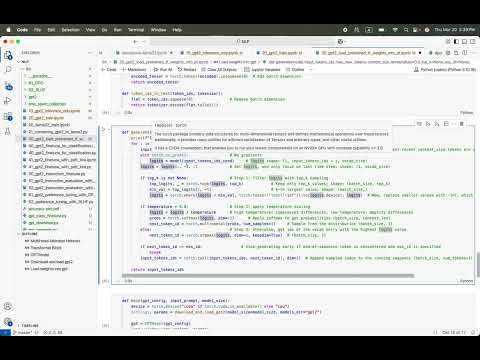This screenshot has height=360, width=480.
Task: Collapse the llm folder in Explorer
Action: (57, 69)
